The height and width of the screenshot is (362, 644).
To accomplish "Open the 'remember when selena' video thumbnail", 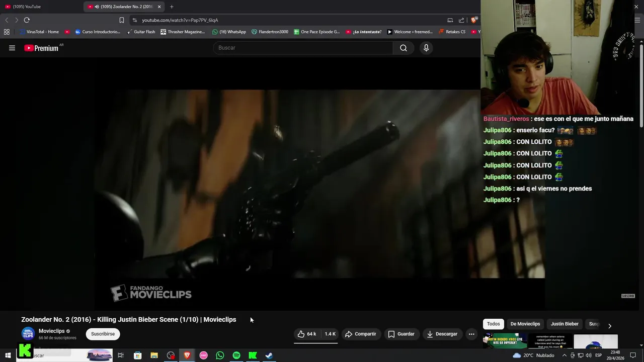I will coord(549,341).
